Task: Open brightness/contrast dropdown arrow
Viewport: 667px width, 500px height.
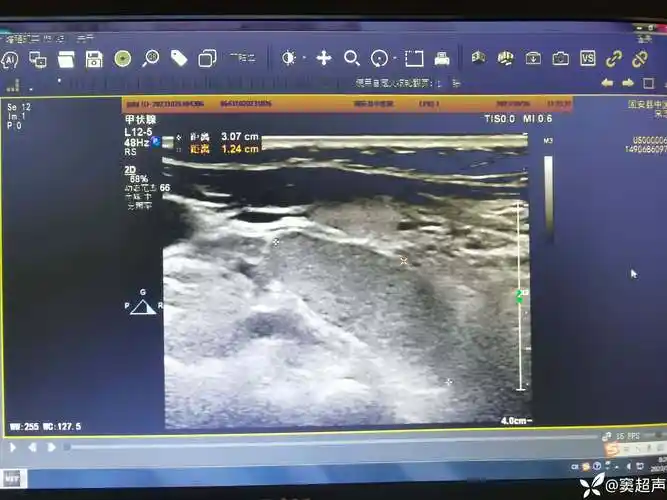Action: 303,59
